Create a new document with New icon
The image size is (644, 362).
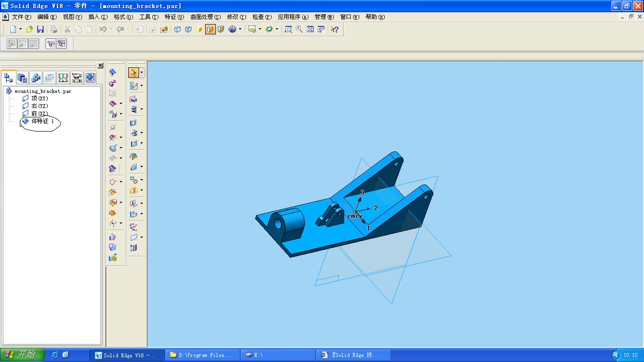[13, 29]
